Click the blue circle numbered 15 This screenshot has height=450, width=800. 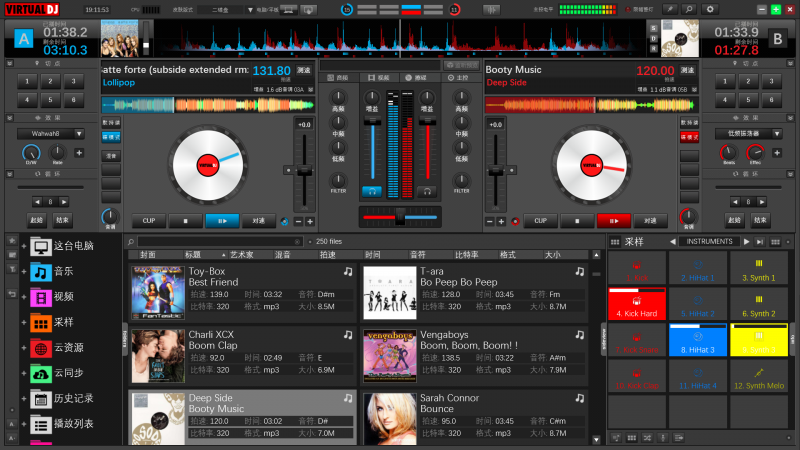(x=347, y=9)
